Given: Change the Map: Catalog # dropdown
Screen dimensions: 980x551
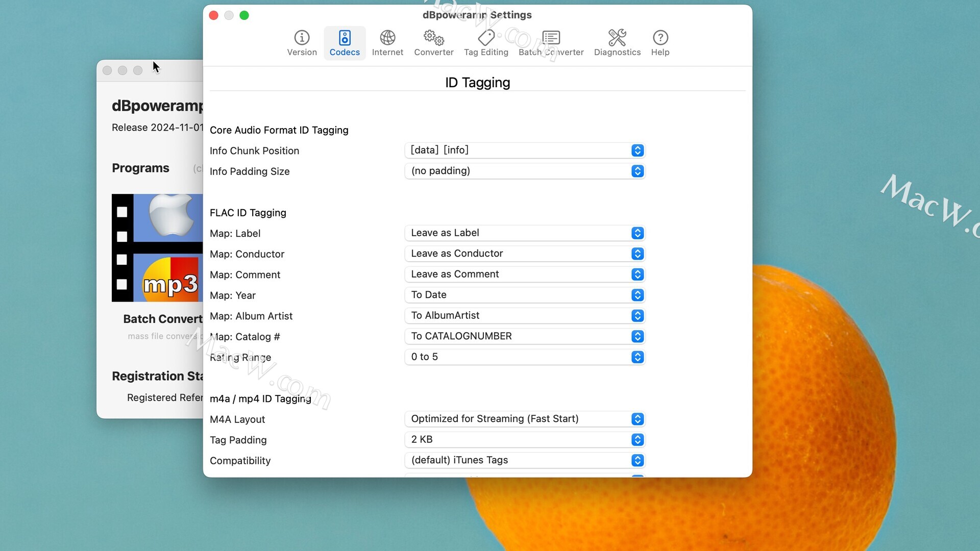Looking at the screenshot, I should [525, 336].
